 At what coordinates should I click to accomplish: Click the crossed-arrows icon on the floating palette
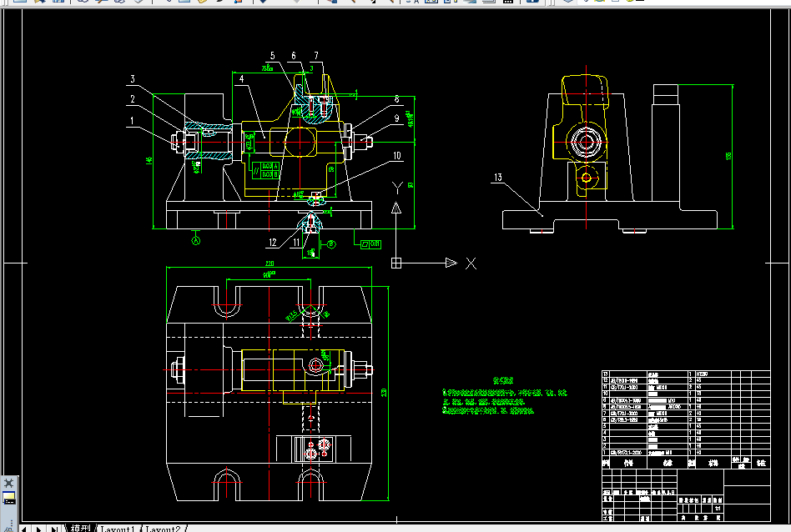pyautogui.click(x=8, y=483)
